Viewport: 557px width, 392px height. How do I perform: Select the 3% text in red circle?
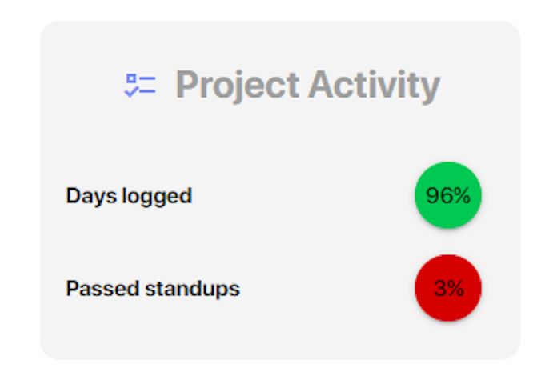point(449,288)
